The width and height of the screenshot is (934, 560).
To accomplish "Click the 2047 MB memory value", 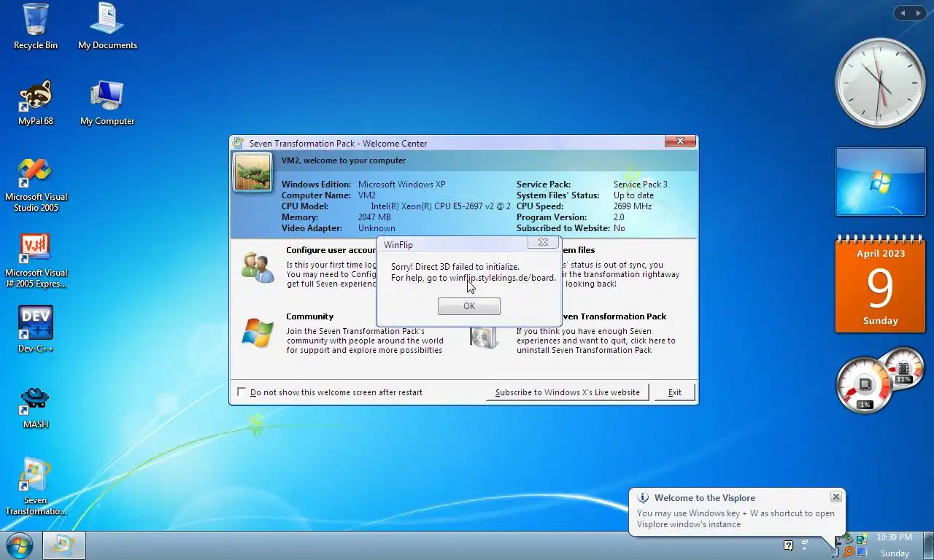I will click(x=374, y=217).
